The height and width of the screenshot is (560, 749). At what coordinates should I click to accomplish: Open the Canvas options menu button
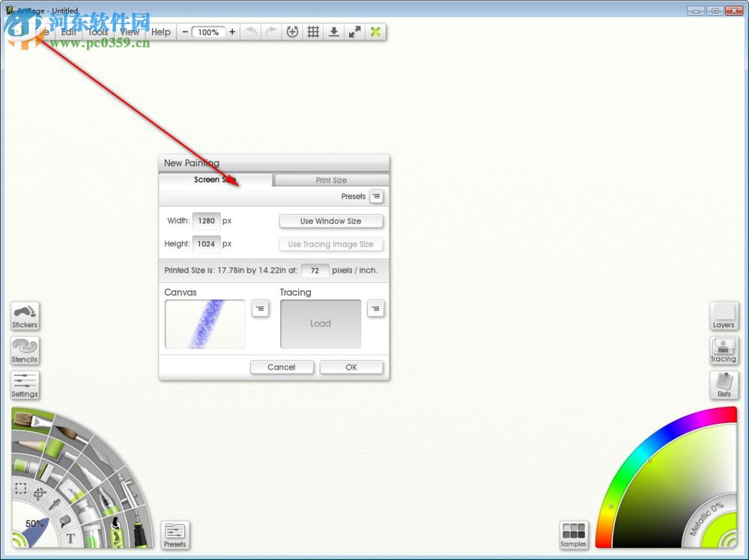click(260, 308)
